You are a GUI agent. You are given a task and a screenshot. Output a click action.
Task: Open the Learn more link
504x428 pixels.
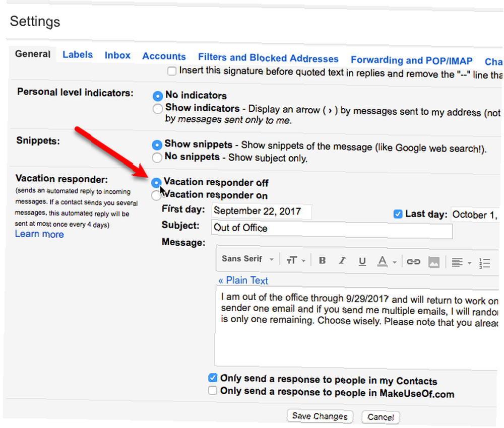point(39,234)
